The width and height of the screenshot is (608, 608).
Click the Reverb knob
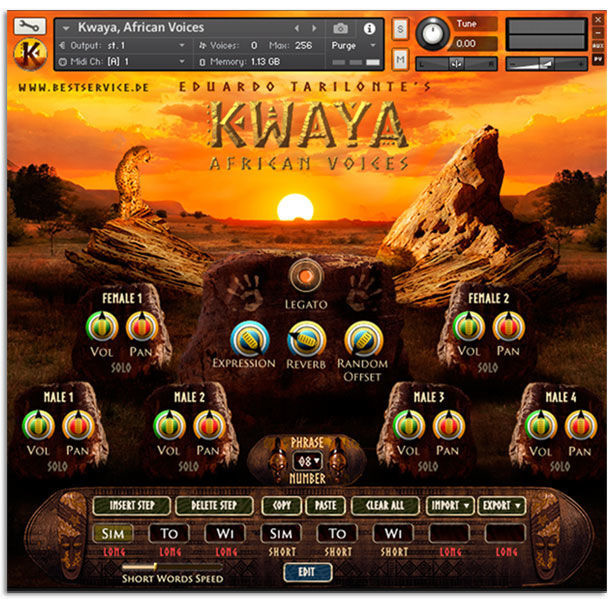pos(306,339)
